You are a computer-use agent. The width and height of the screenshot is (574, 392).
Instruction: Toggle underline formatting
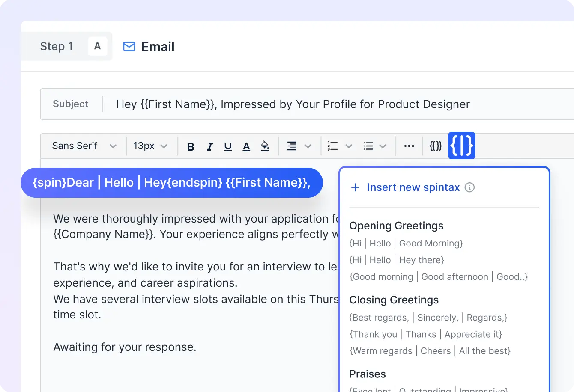click(x=228, y=146)
